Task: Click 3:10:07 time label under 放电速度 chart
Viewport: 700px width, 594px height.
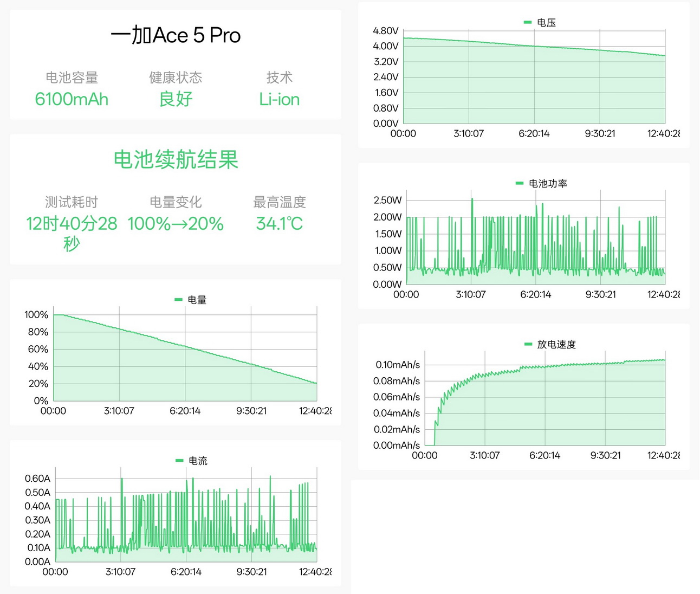Action: click(x=485, y=456)
